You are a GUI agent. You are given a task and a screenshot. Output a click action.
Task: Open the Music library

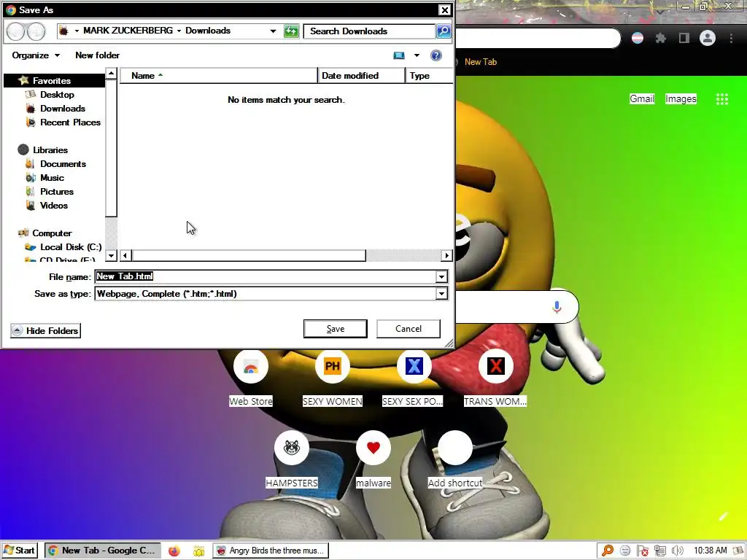tap(52, 177)
